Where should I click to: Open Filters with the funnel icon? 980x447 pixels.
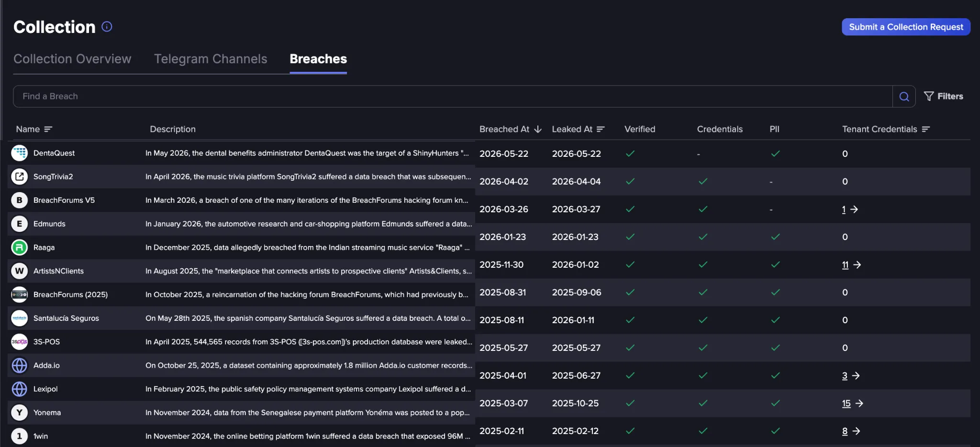pos(943,97)
